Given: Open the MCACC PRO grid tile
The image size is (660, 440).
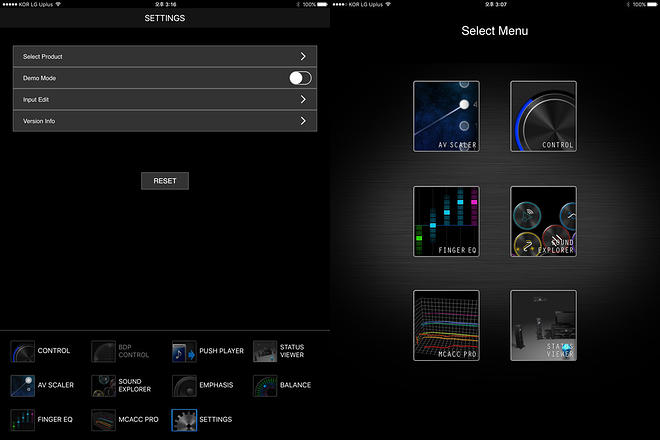Looking at the screenshot, I should (x=446, y=325).
